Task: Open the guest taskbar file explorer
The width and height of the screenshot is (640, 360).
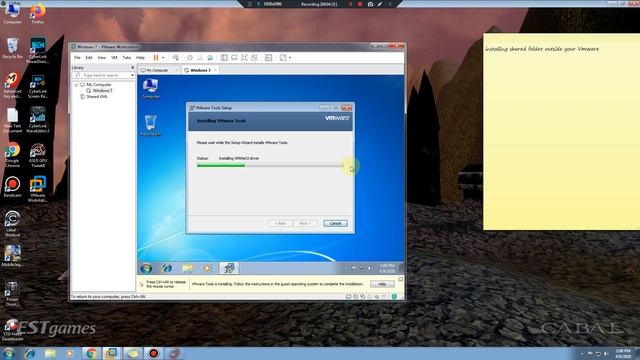Action: (x=187, y=268)
